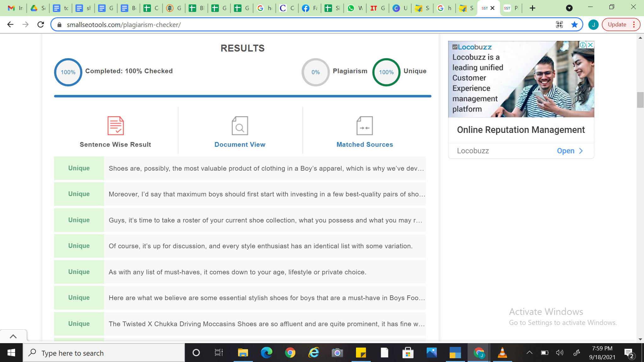Open the Document View magnifier icon
Viewport: 644px width, 362px height.
click(240, 126)
